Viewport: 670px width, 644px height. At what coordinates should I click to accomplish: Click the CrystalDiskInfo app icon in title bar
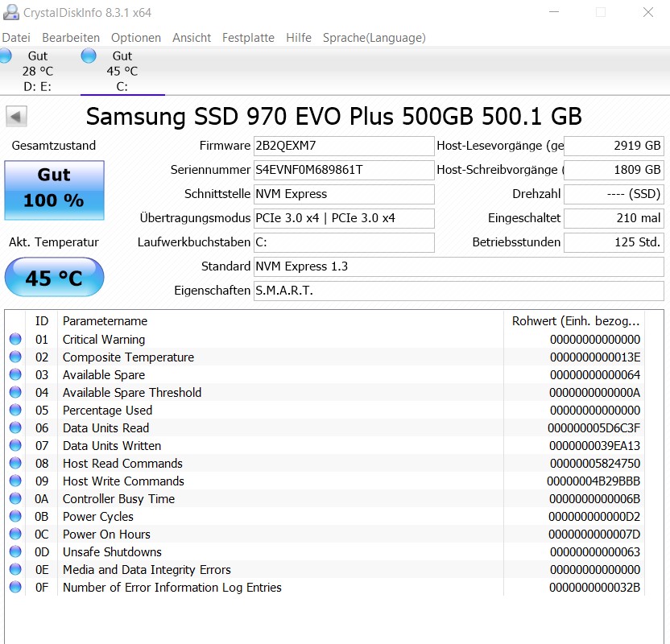(10, 12)
